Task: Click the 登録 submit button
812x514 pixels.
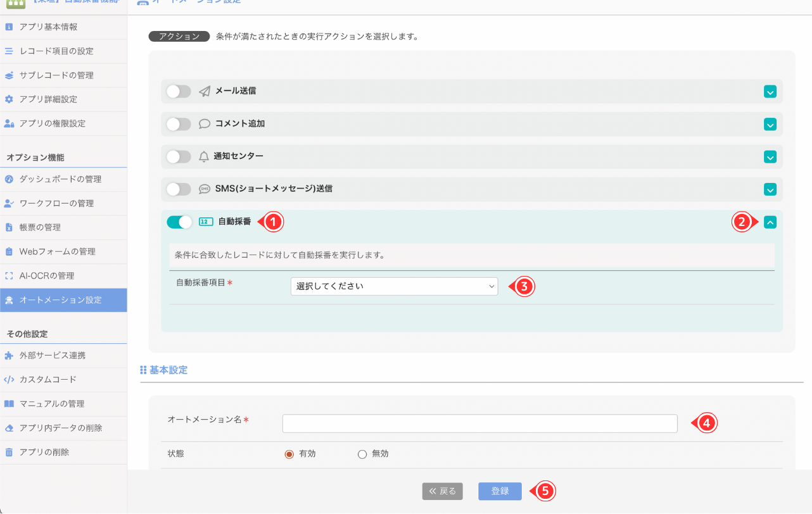Action: coord(500,491)
